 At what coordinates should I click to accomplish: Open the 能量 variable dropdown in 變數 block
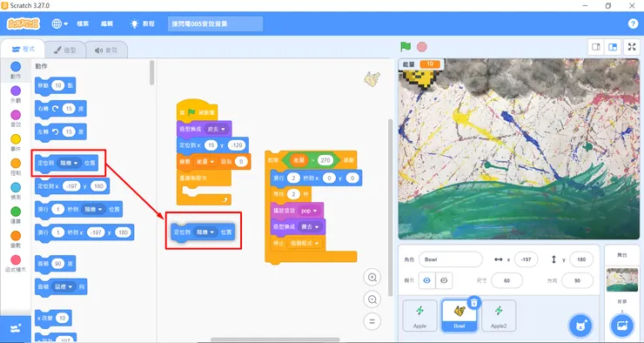pyautogui.click(x=205, y=161)
